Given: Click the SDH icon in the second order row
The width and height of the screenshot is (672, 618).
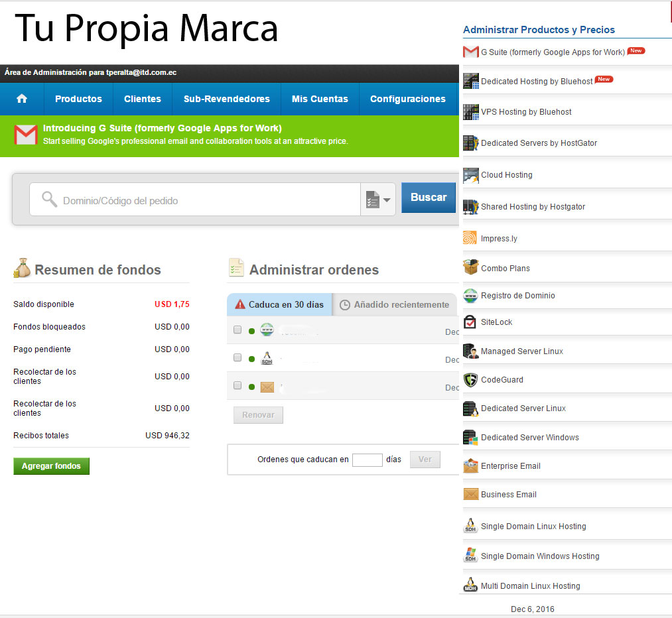Looking at the screenshot, I should click(x=267, y=358).
